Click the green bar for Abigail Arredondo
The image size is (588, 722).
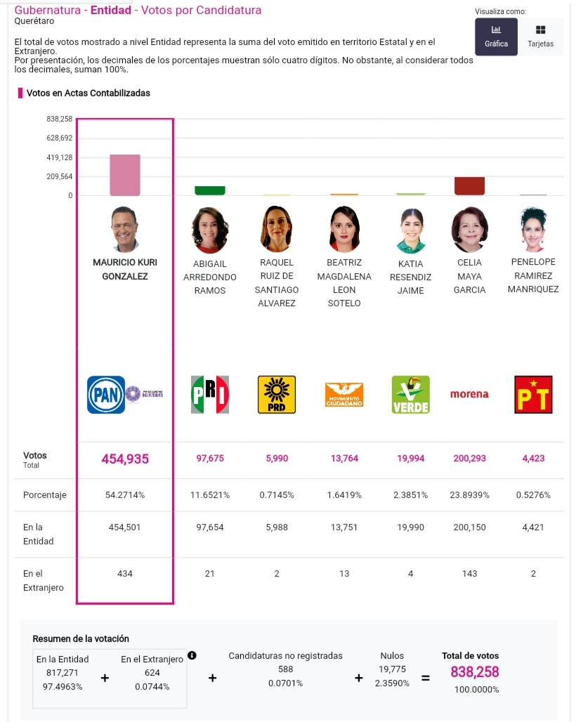click(x=210, y=190)
